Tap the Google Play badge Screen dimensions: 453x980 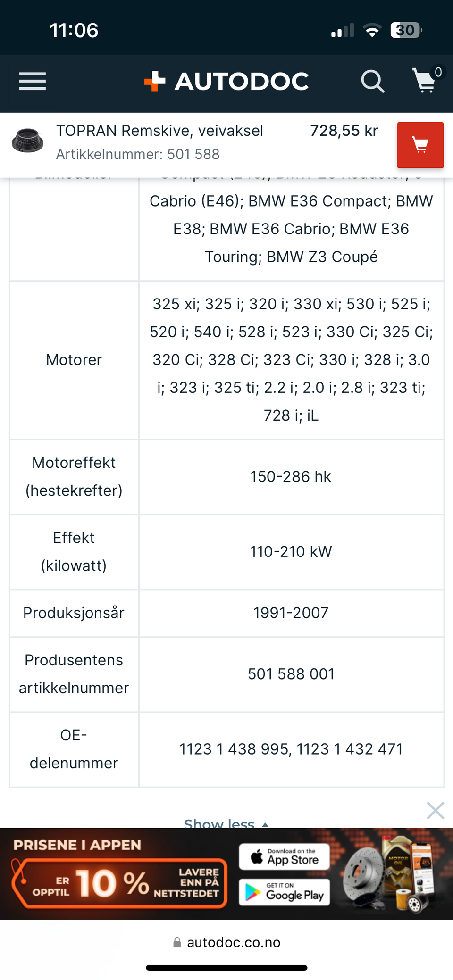click(284, 892)
